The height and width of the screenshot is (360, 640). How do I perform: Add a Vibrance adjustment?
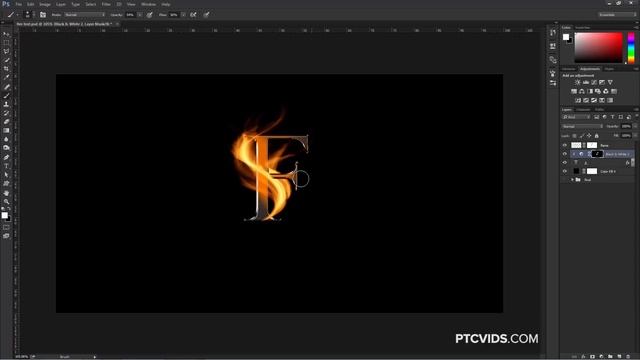[x=610, y=82]
